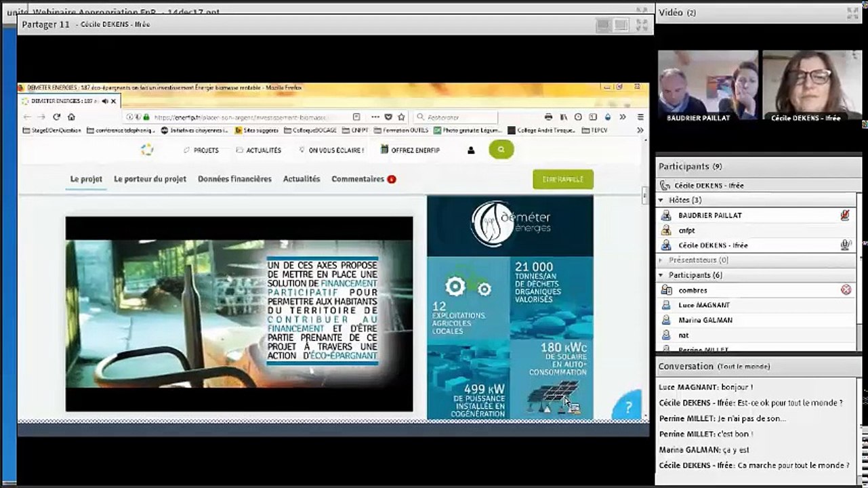
Task: Click the Firefox forward arrow
Action: 42,117
